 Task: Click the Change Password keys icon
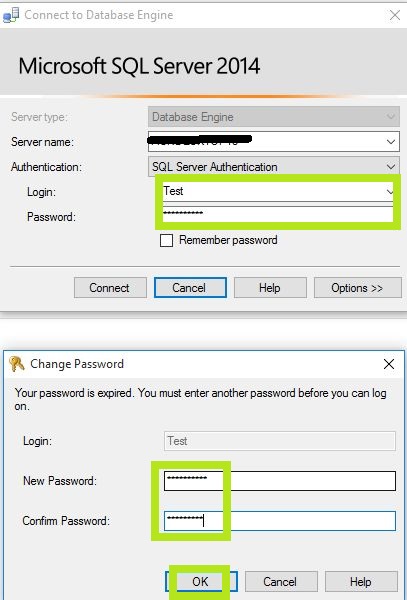pyautogui.click(x=17, y=364)
